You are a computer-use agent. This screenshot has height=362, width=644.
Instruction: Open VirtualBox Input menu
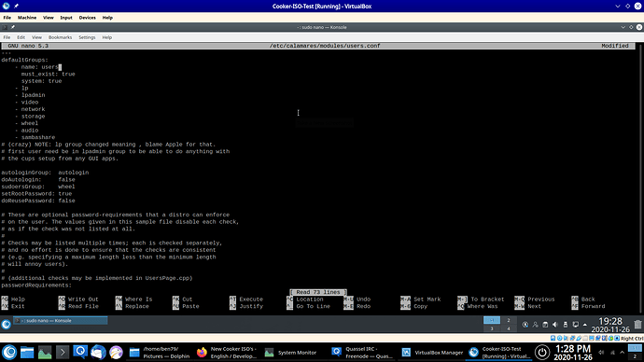pyautogui.click(x=66, y=18)
